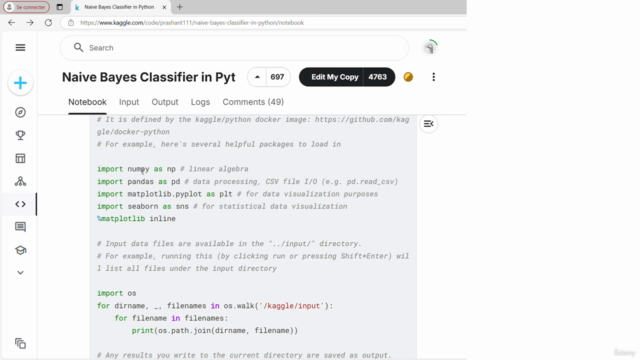Open Models tree icon in the sidebar
Viewport: 640px width, 360px height.
pyautogui.click(x=20, y=181)
